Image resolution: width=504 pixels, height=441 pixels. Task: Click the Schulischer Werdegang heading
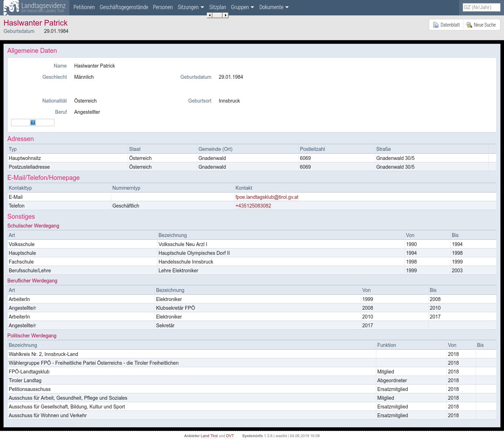[x=33, y=226]
